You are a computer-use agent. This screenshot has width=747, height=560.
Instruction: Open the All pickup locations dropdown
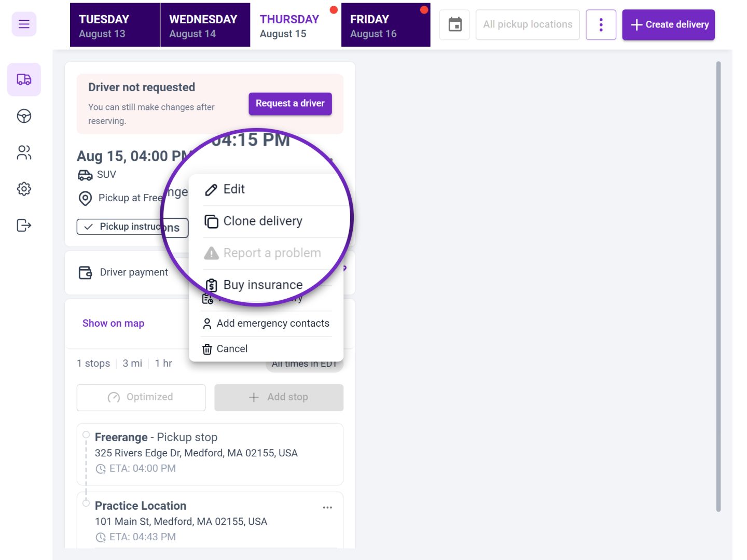tap(527, 24)
